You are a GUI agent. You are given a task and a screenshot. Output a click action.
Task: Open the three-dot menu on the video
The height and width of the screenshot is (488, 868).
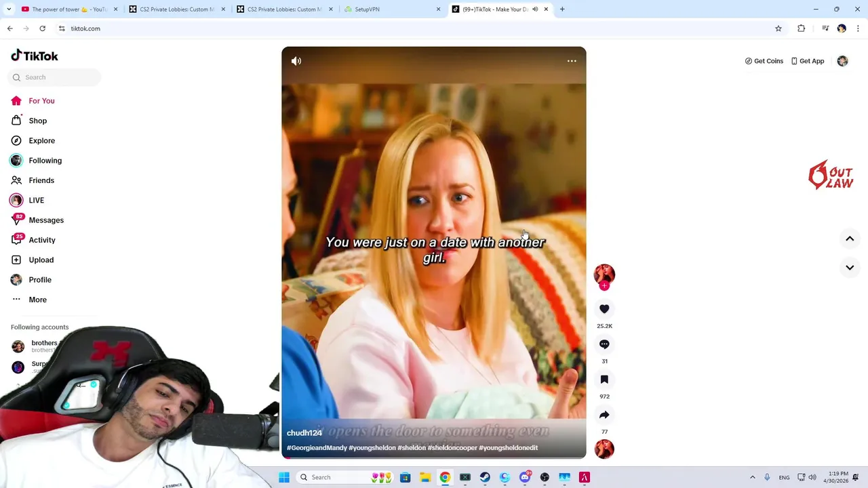click(x=572, y=61)
